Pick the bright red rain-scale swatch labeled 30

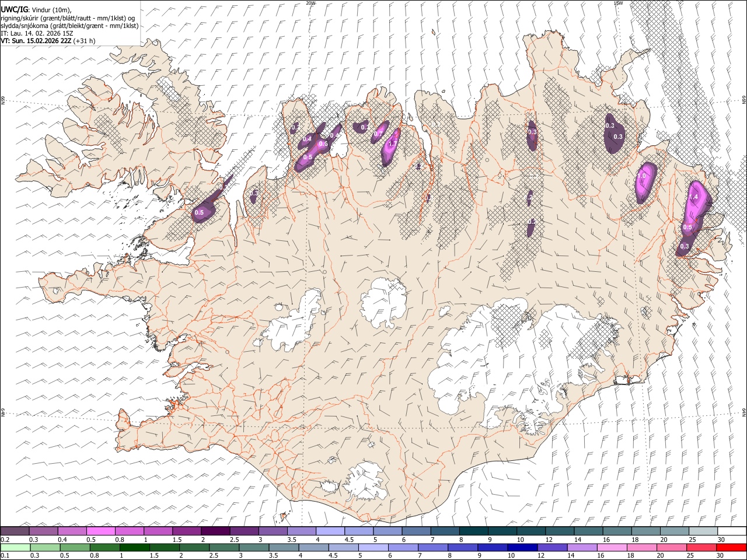click(x=731, y=548)
